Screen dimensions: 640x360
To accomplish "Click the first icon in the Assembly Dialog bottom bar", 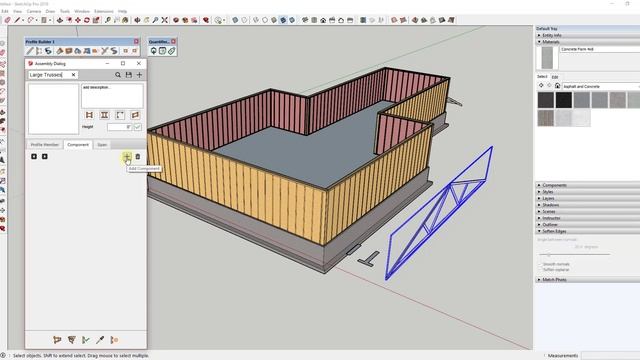I will [x=57, y=340].
